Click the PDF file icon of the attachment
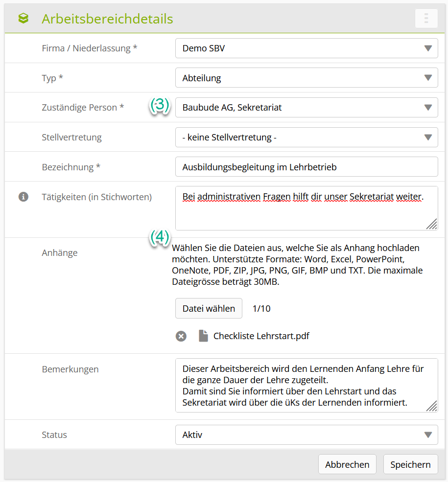Viewport: 448px width, 482px height. [203, 336]
